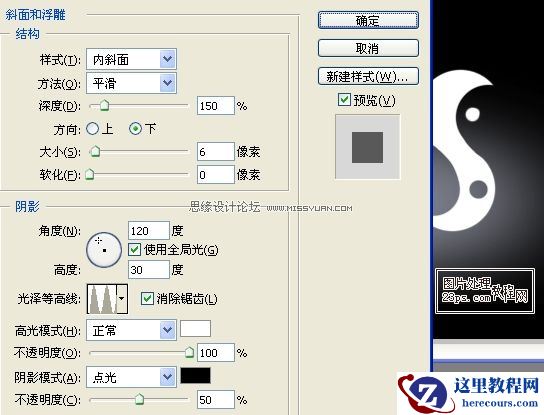This screenshot has width=544, height=415.
Task: Toggle 消除锯齿(L) checkbox
Action: pyautogui.click(x=147, y=298)
